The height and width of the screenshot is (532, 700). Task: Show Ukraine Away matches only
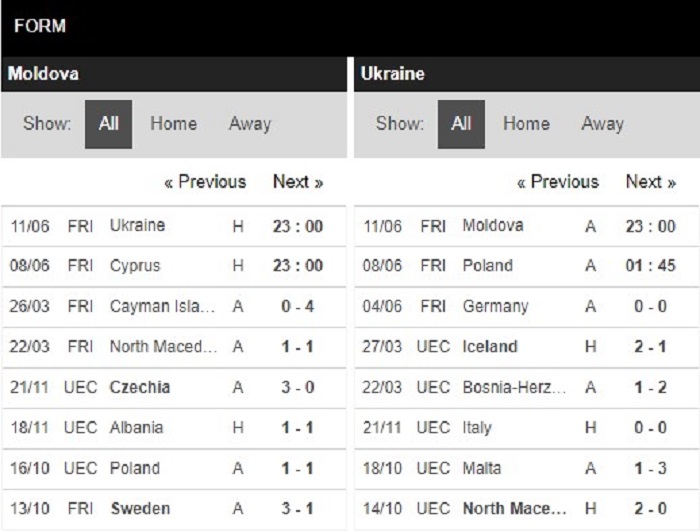coord(602,124)
